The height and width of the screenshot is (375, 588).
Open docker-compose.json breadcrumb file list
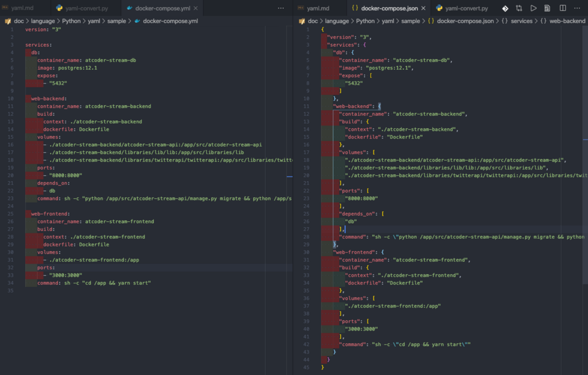tap(465, 21)
